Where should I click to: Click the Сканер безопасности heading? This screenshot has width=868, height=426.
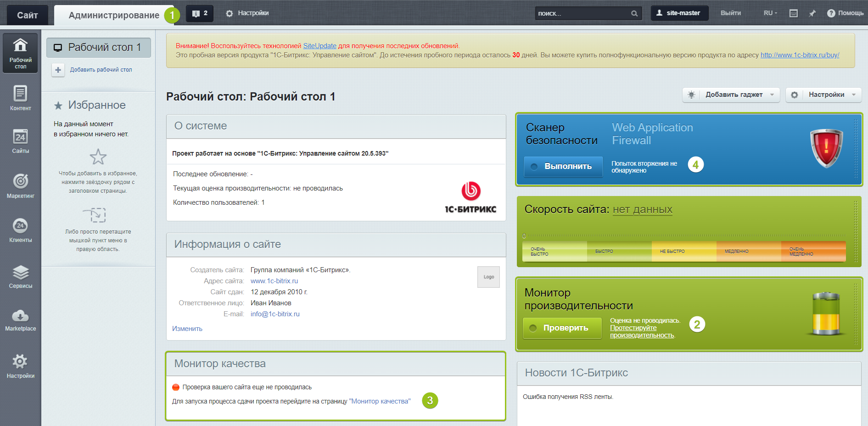562,134
